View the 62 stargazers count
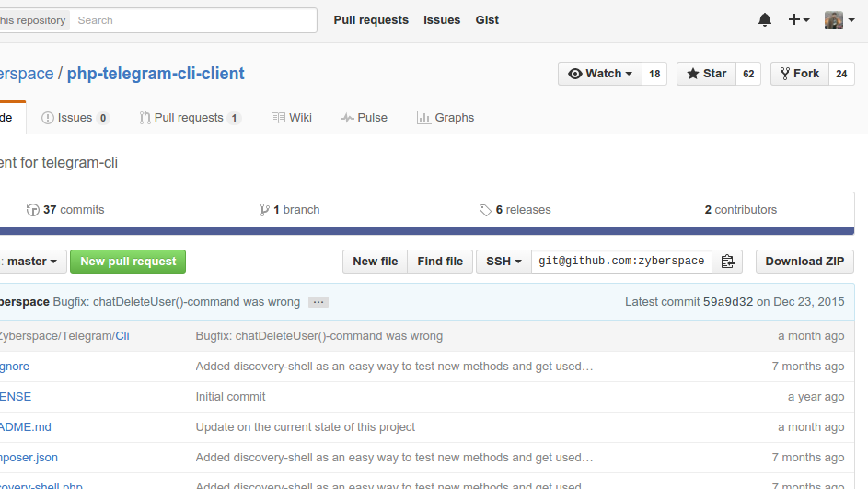This screenshot has height=489, width=868. 748,74
